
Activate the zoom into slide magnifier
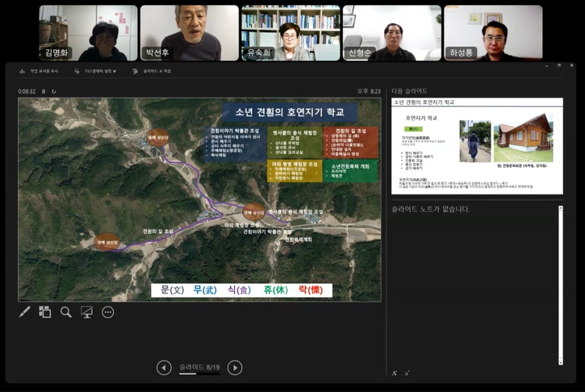point(66,312)
